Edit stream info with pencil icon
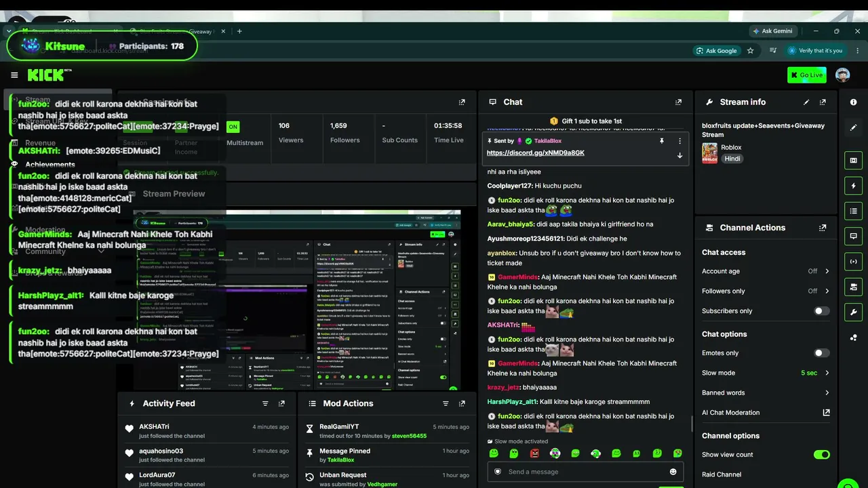 (806, 102)
